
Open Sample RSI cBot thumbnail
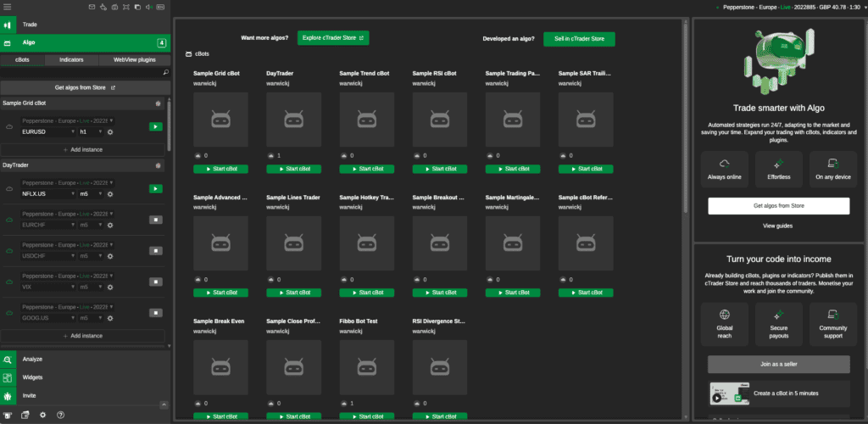pyautogui.click(x=440, y=120)
